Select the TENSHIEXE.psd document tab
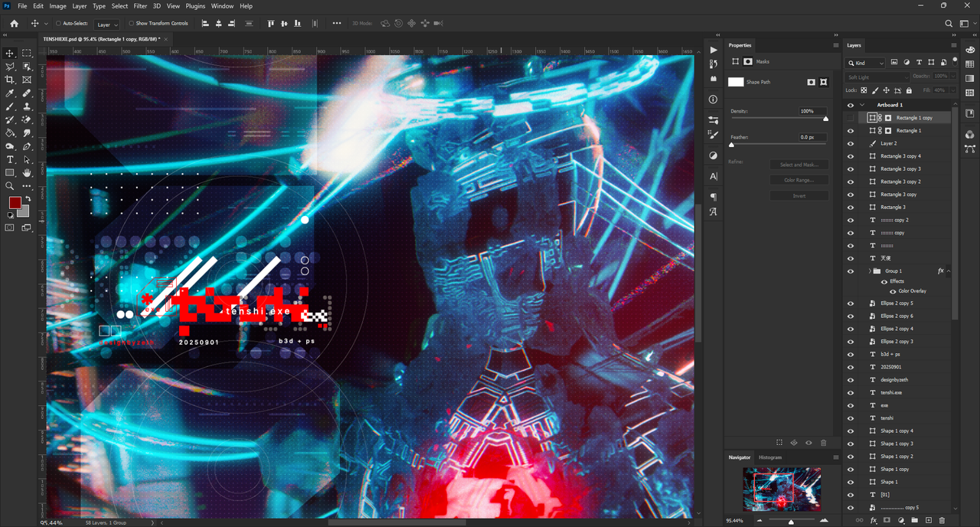This screenshot has width=980, height=527. pyautogui.click(x=102, y=38)
